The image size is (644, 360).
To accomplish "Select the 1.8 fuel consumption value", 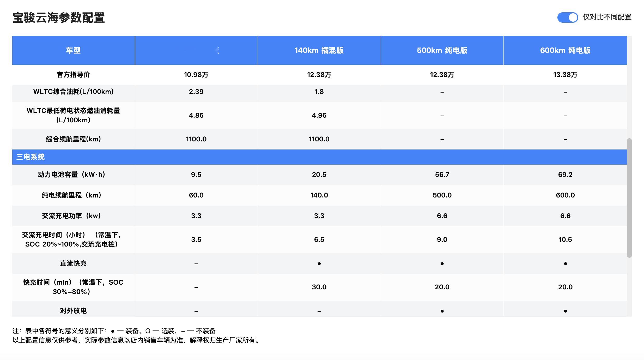I will click(x=319, y=92).
